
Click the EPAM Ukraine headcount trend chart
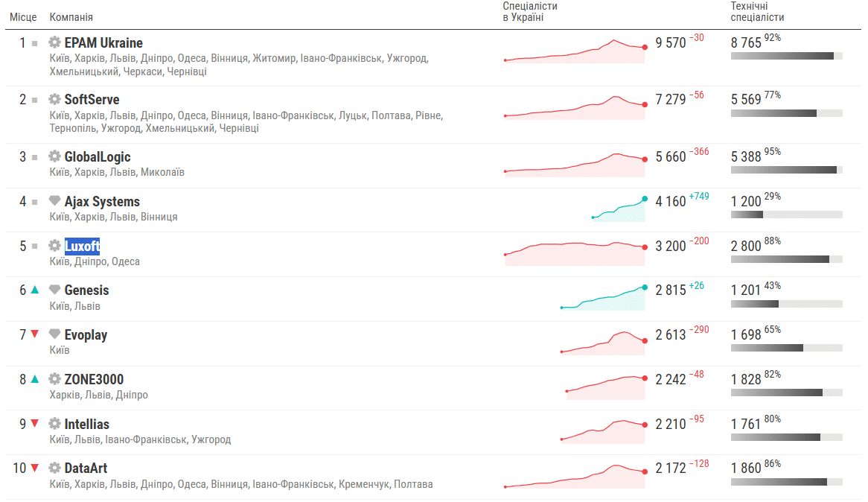[575, 51]
